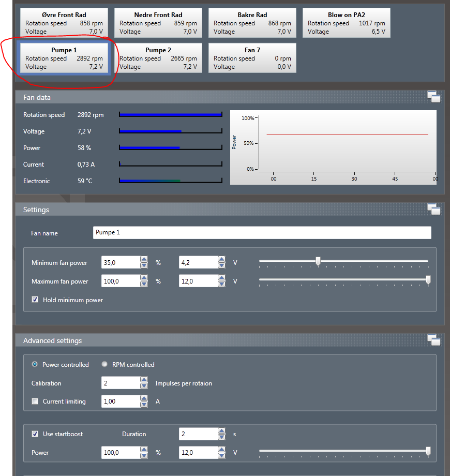
Task: Increase startboost duration seconds
Action: pos(221,431)
